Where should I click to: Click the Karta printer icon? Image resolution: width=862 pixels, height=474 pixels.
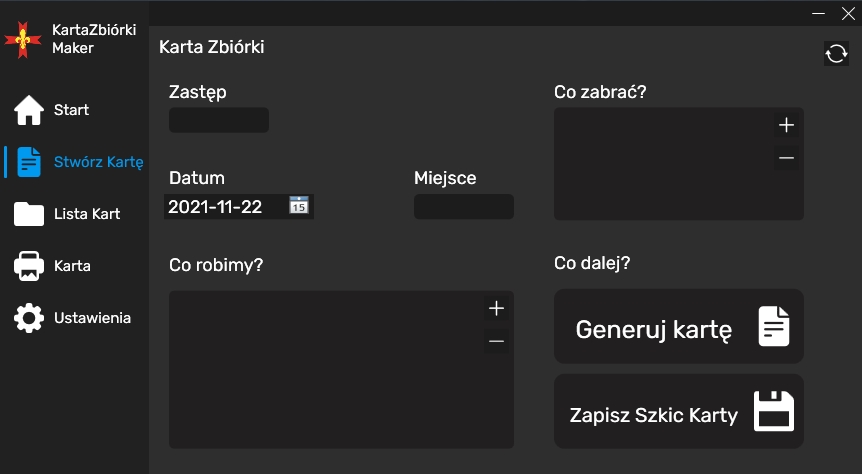pos(29,266)
